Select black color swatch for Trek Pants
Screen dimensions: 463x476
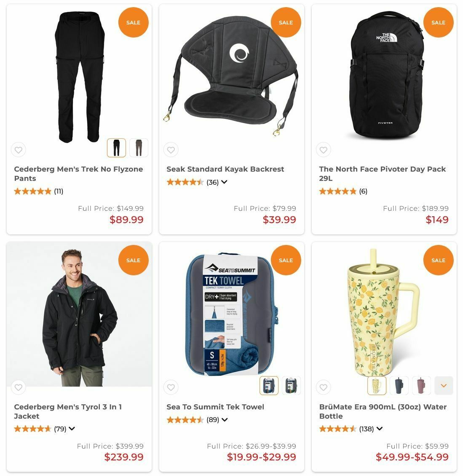pos(117,148)
